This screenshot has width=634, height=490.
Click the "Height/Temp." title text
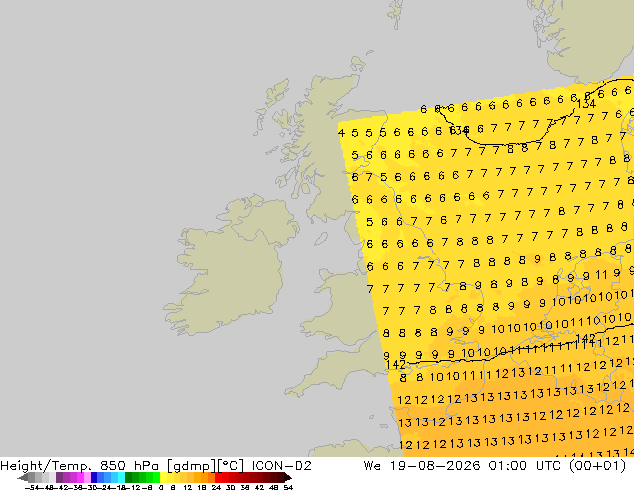tap(46, 465)
